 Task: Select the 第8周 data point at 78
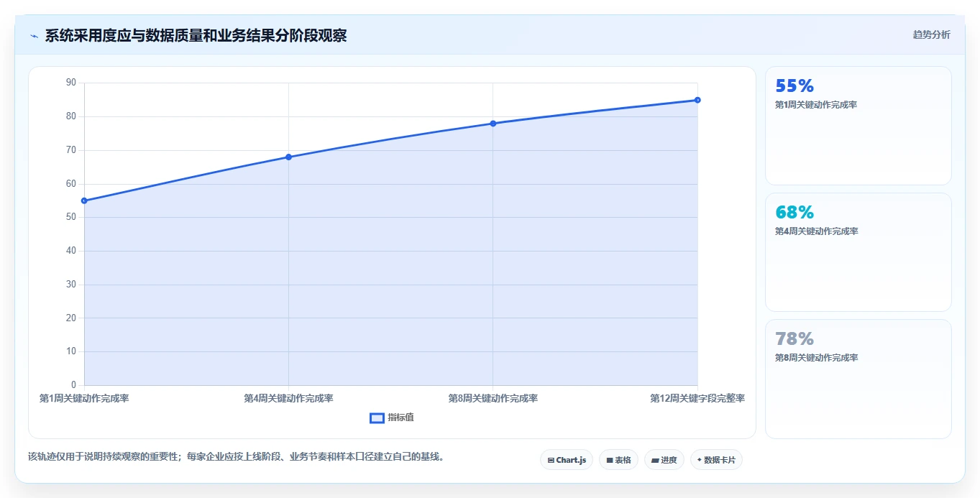tap(493, 124)
